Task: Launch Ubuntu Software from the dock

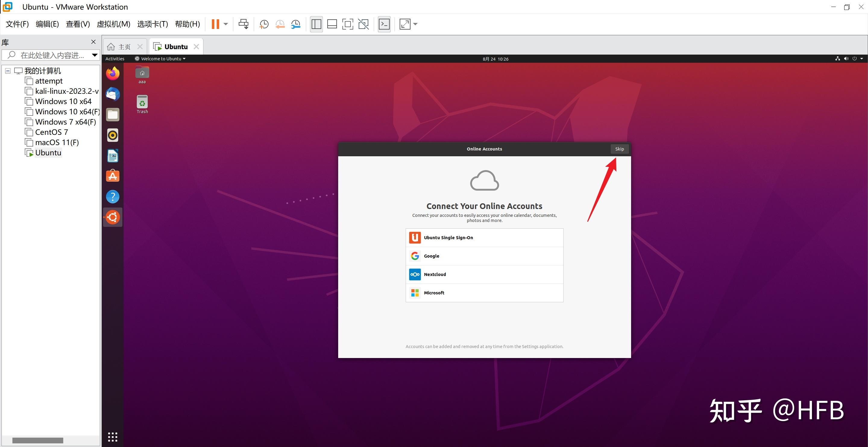Action: click(112, 176)
